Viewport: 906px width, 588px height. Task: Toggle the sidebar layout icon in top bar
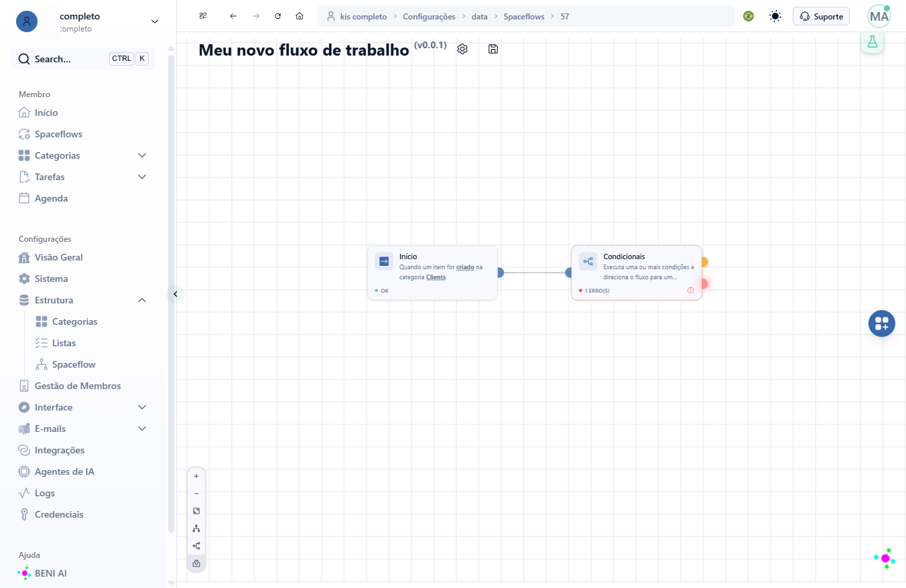point(203,16)
